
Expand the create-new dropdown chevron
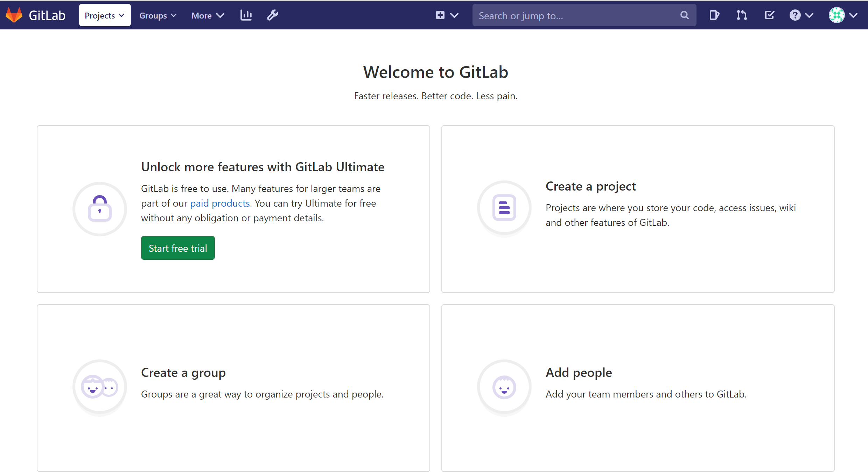click(x=454, y=15)
